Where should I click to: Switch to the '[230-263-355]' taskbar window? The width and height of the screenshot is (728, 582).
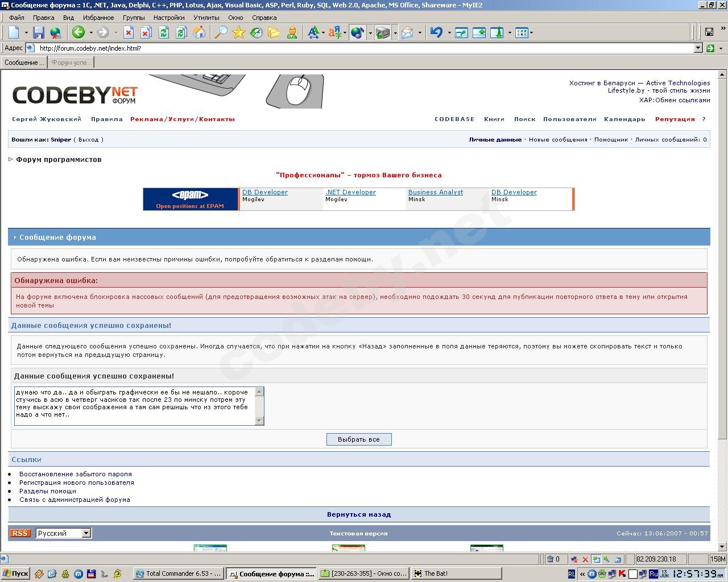click(x=363, y=573)
